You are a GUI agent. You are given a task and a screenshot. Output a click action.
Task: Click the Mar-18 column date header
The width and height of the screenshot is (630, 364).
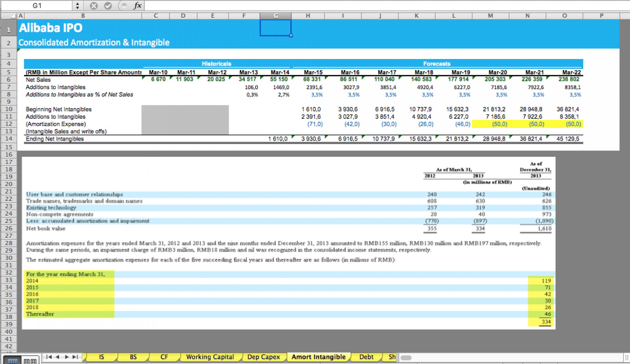424,72
